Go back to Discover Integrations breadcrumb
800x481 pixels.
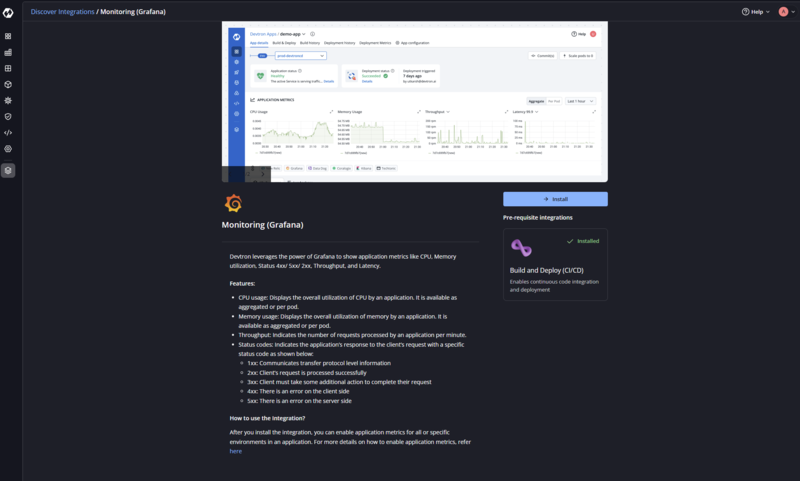62,12
